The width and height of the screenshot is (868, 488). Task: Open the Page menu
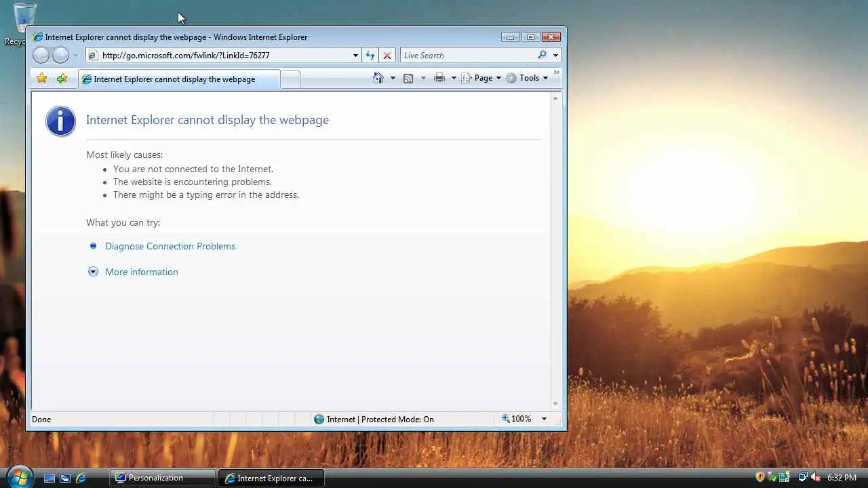[481, 78]
